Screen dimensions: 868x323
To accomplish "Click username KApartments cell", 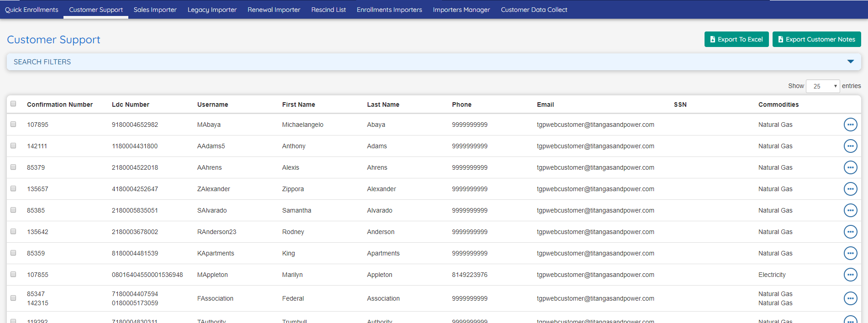I will (x=216, y=253).
